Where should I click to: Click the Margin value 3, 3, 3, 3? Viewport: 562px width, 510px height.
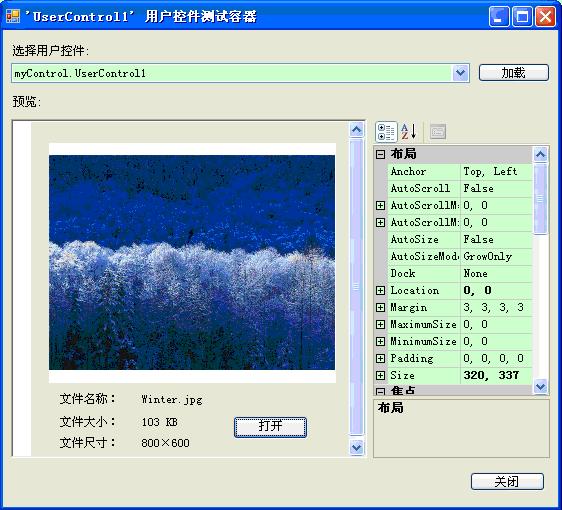(x=494, y=307)
